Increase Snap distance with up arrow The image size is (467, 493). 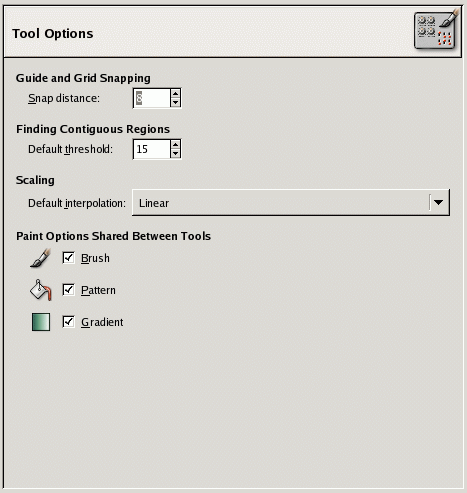coord(175,94)
